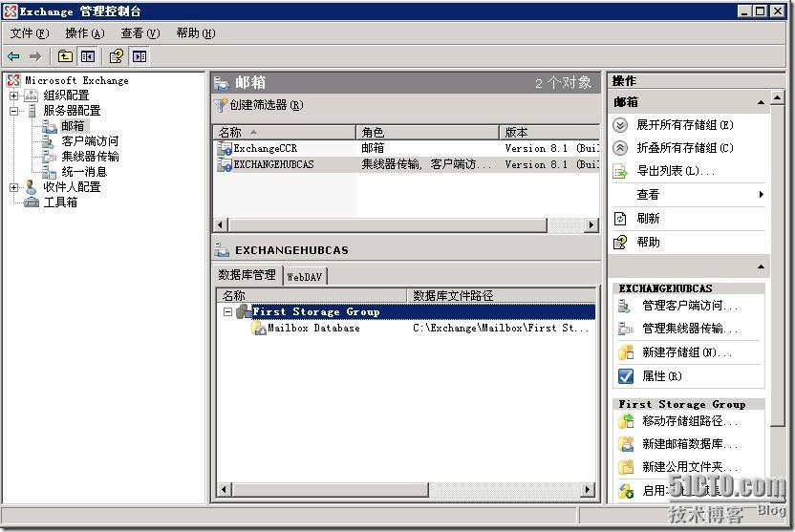The height and width of the screenshot is (532, 795).
Task: Click the 帮助 action in actions pane
Action: [648, 243]
